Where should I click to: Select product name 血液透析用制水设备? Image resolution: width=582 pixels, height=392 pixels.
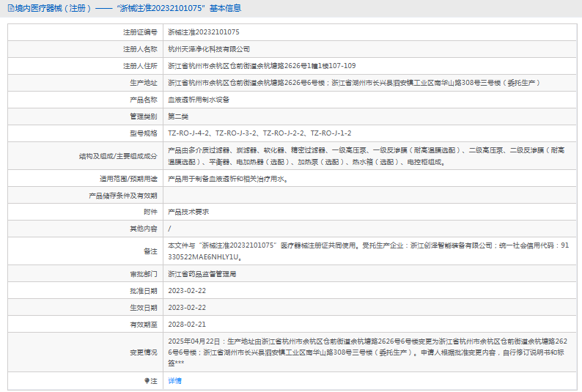click(x=199, y=100)
